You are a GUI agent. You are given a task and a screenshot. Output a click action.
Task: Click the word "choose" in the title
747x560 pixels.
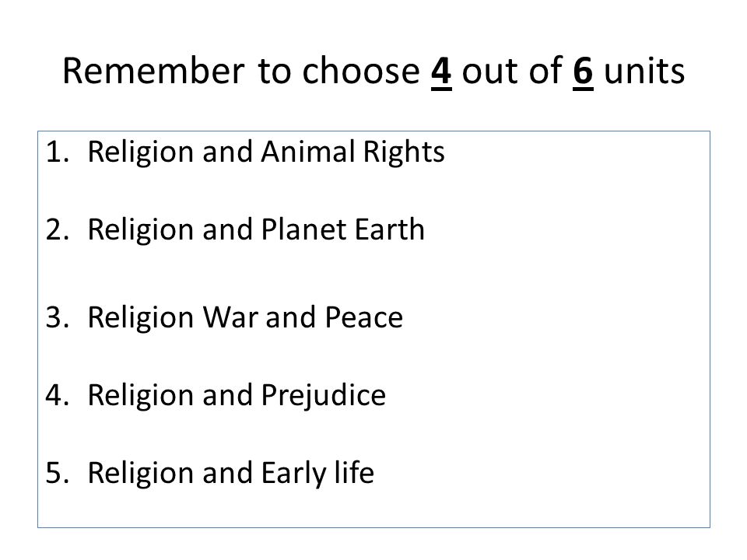[x=360, y=71]
